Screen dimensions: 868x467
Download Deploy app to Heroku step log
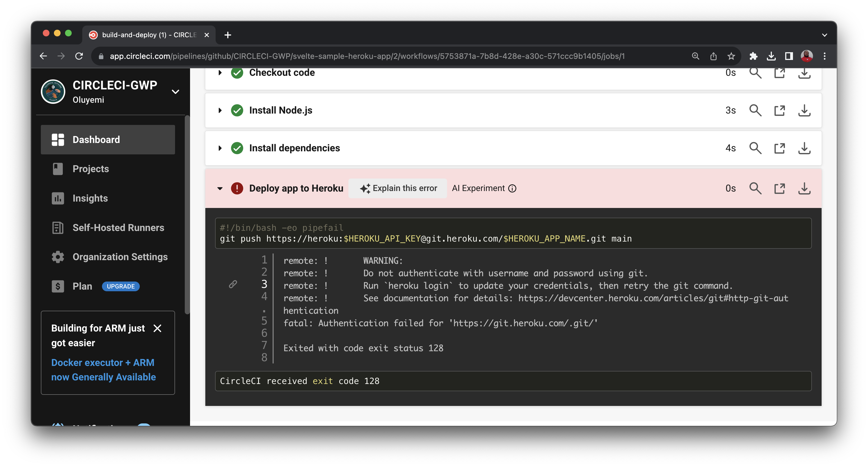tap(804, 188)
